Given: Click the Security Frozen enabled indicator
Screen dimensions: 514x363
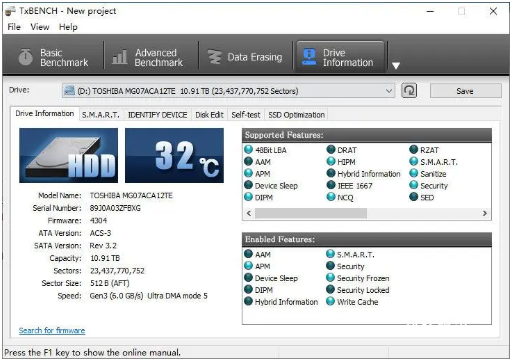Looking at the screenshot, I should 330,278.
